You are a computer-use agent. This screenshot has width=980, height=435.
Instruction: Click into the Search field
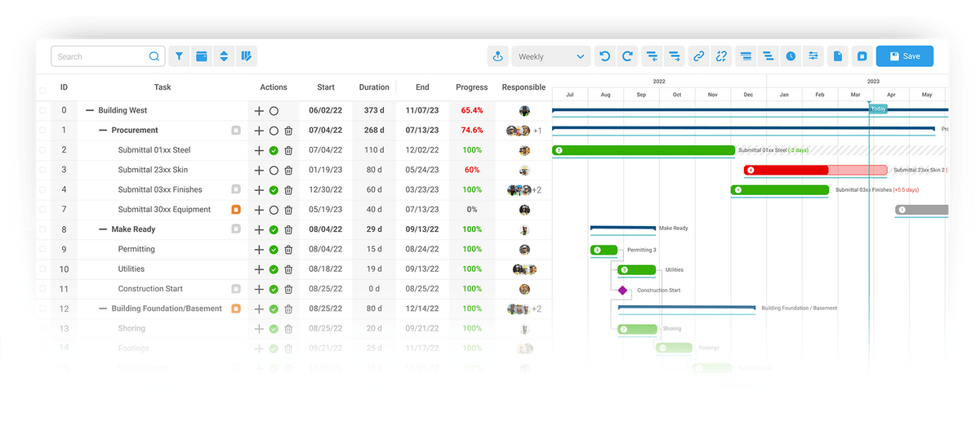[x=108, y=56]
